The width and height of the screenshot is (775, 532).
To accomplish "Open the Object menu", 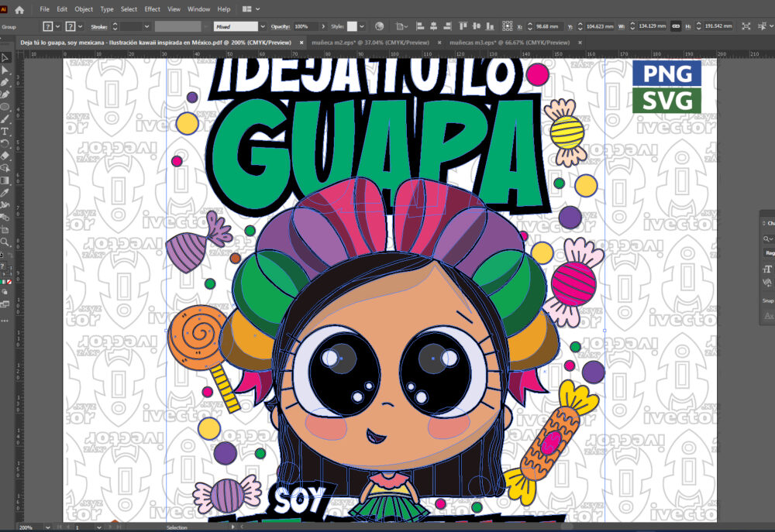I will [84, 9].
